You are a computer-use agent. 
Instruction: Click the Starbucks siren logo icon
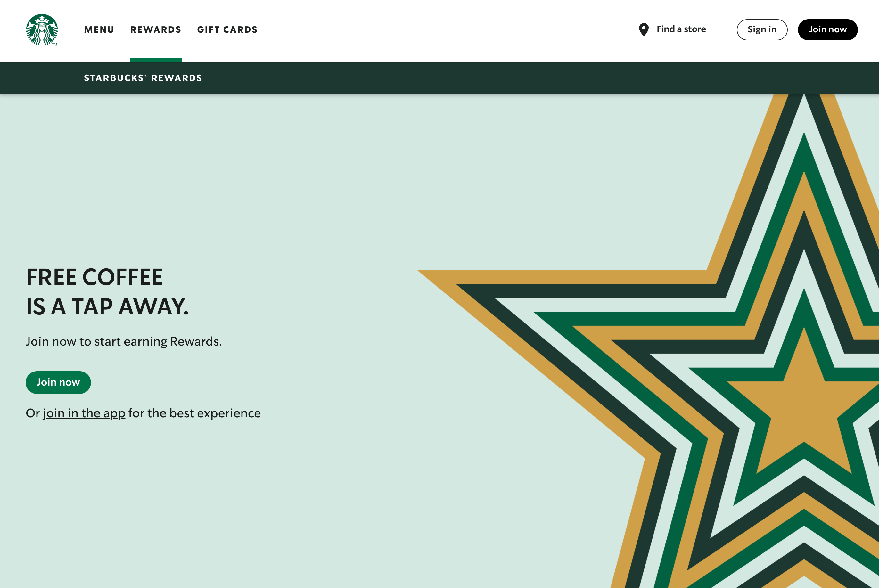pos(41,29)
